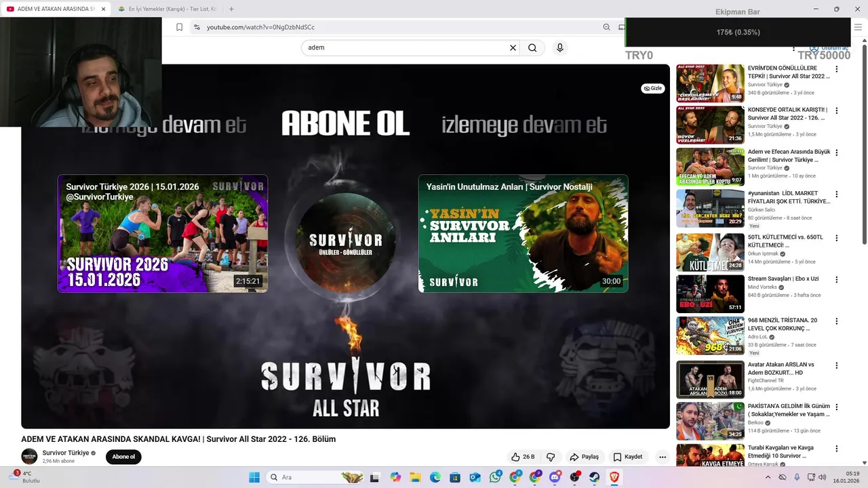Open Microsoft Edge from the taskbar
Viewport: 868px width, 488px height.
[435, 477]
